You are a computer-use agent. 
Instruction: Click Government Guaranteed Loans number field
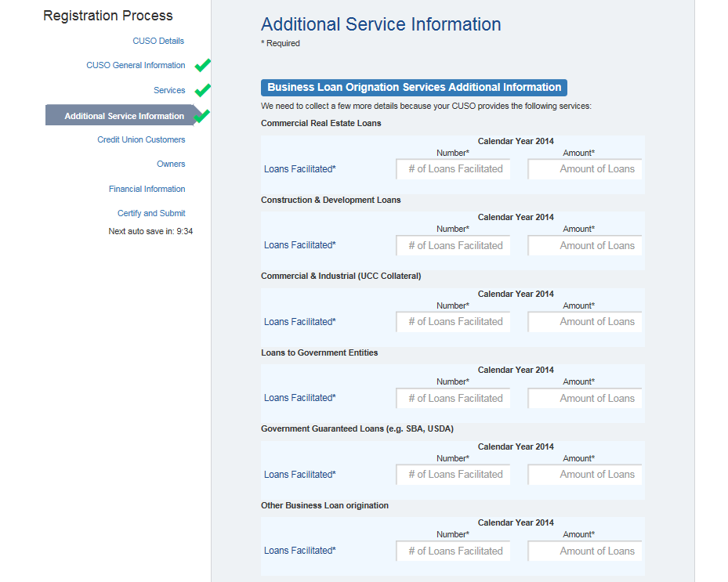[454, 475]
